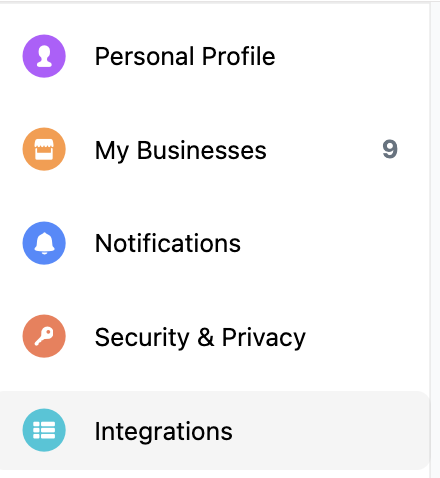The height and width of the screenshot is (478, 440).
Task: Click the purple person icon for Personal Profile
Action: (44, 56)
